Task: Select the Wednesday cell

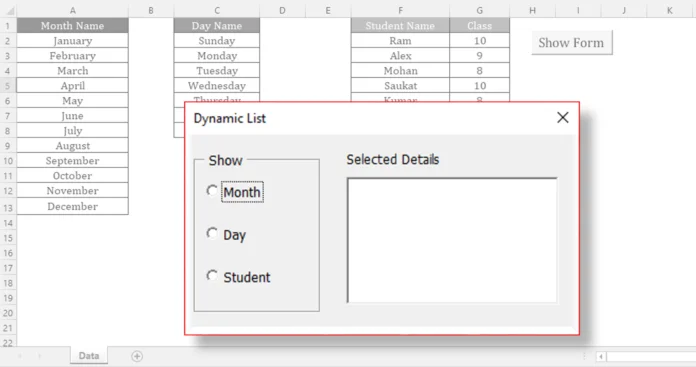Action: (217, 86)
